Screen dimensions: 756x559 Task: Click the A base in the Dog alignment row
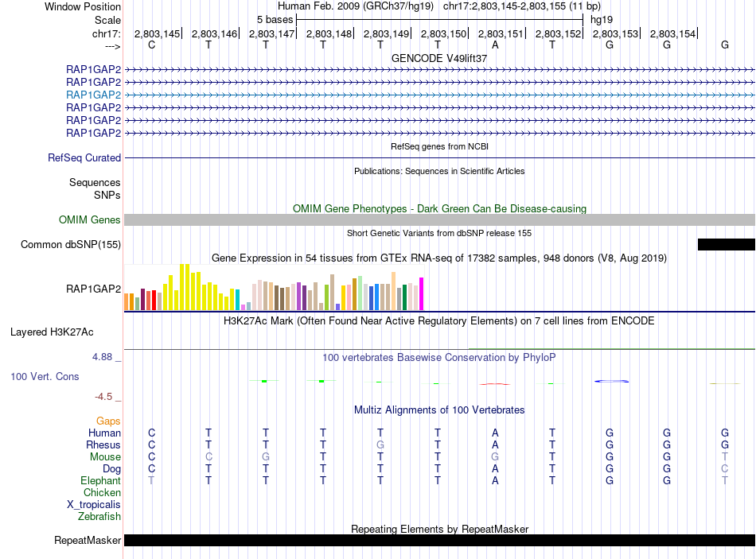coord(495,469)
